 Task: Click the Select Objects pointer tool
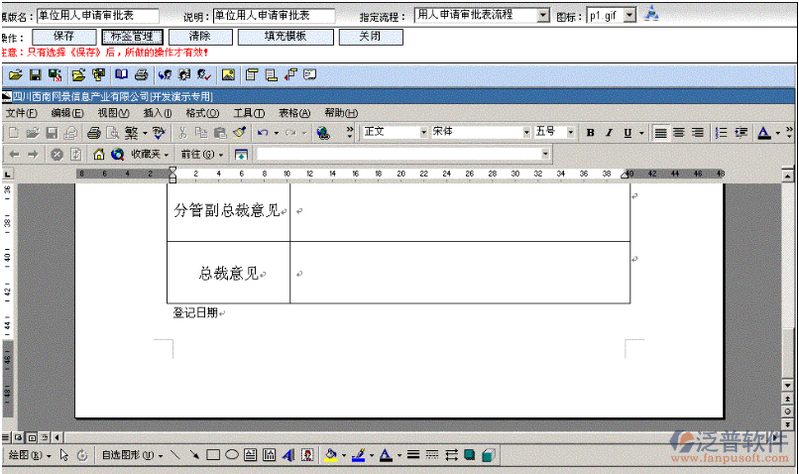tap(64, 455)
